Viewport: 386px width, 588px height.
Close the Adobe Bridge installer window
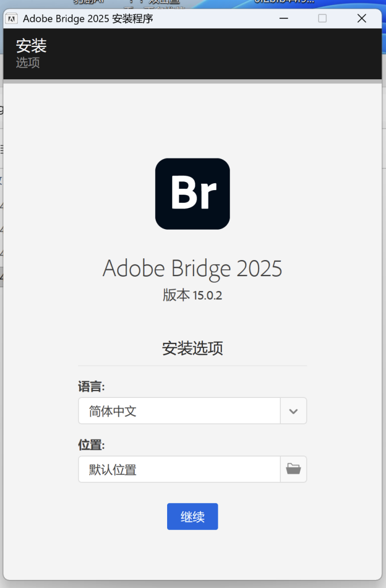(361, 18)
